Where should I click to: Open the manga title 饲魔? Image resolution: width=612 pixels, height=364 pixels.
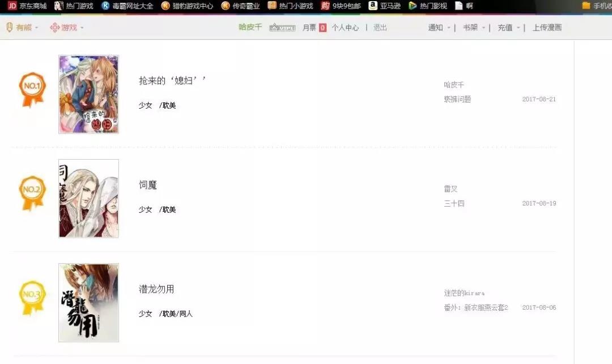[x=147, y=185]
